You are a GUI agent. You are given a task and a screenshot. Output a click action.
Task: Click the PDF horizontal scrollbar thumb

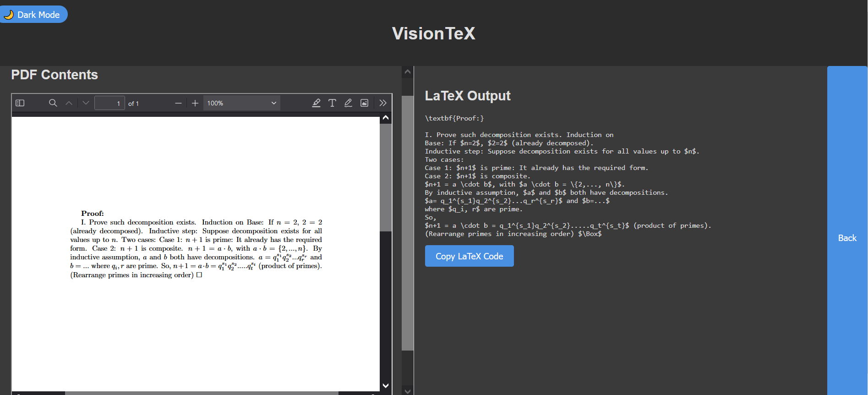(x=202, y=393)
